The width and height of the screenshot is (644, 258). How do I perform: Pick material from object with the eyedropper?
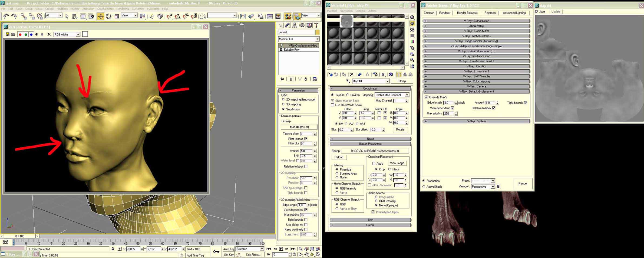pos(348,81)
